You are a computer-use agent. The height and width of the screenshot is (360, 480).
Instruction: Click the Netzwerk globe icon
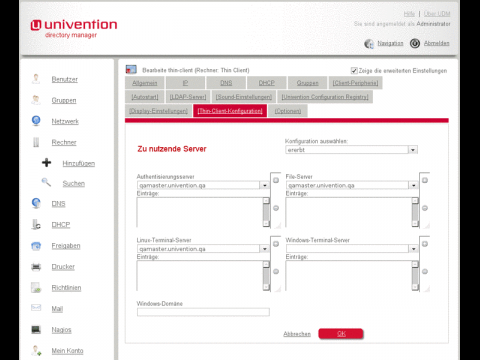coord(36,120)
